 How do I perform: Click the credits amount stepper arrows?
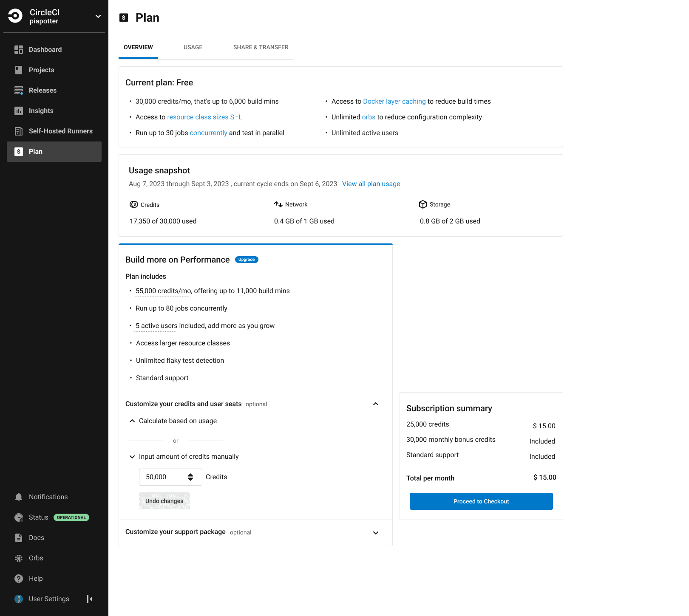pyautogui.click(x=190, y=477)
